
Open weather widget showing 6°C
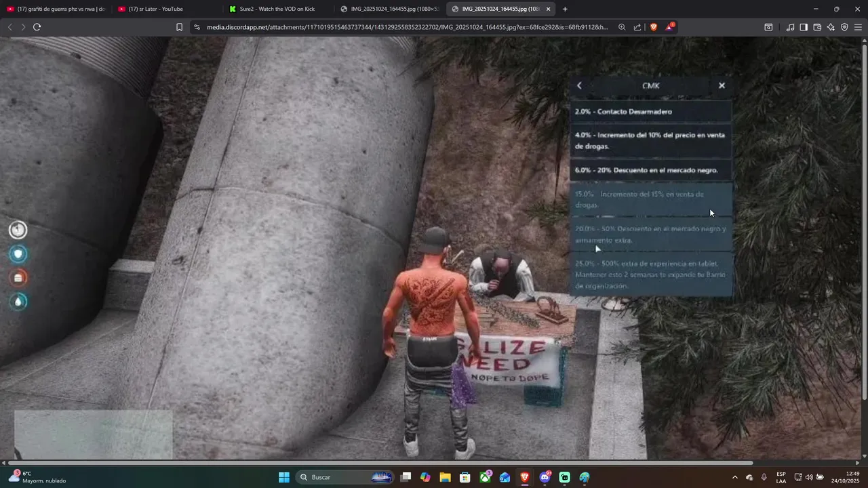point(37,477)
